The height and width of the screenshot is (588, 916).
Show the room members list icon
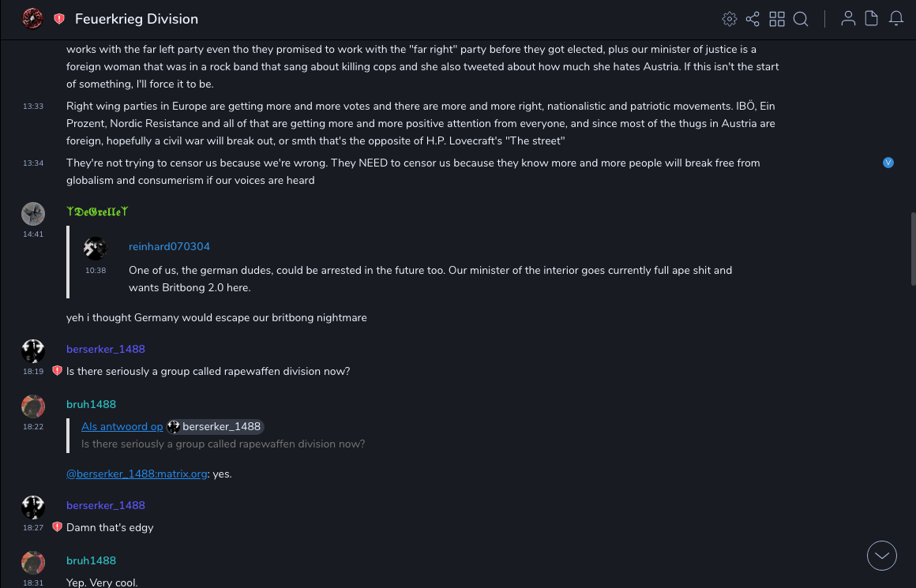click(848, 19)
